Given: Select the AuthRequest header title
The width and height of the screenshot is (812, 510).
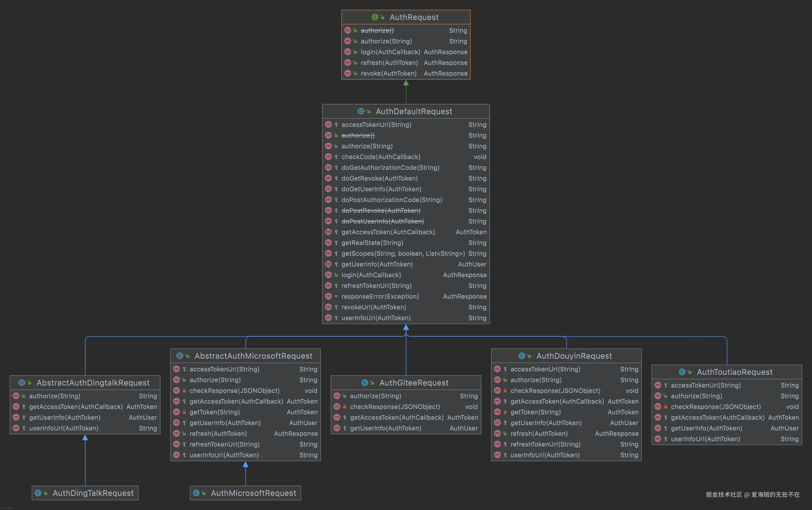Looking at the screenshot, I should tap(414, 17).
